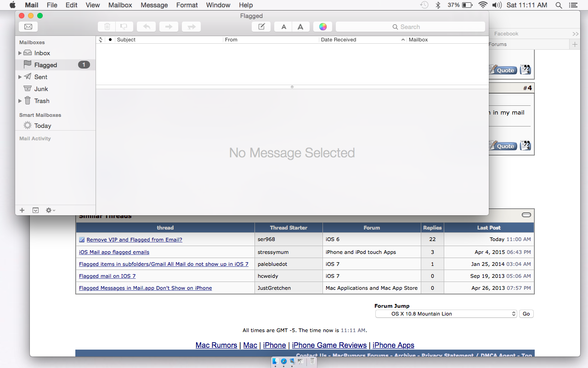Select the Flagged mailbox

pyautogui.click(x=55, y=65)
